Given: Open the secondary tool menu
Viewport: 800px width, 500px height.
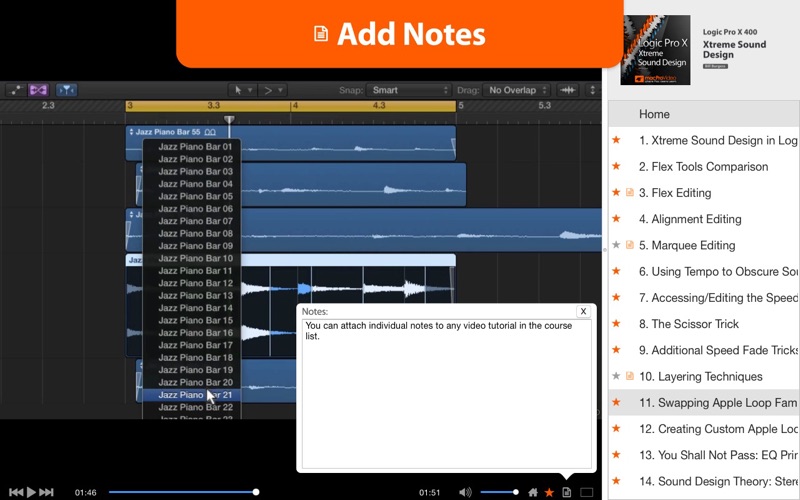Looking at the screenshot, I should pos(273,90).
